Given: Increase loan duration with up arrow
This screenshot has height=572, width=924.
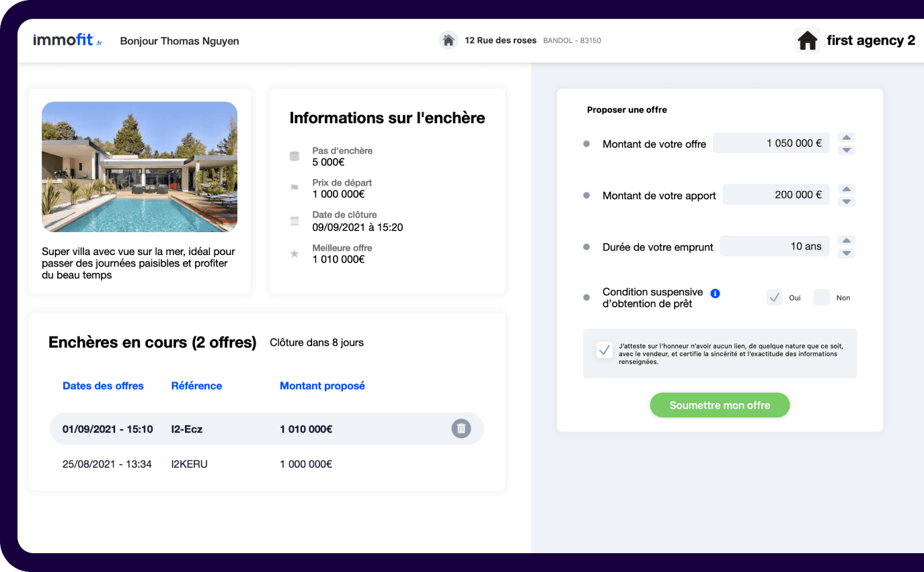Looking at the screenshot, I should click(847, 240).
